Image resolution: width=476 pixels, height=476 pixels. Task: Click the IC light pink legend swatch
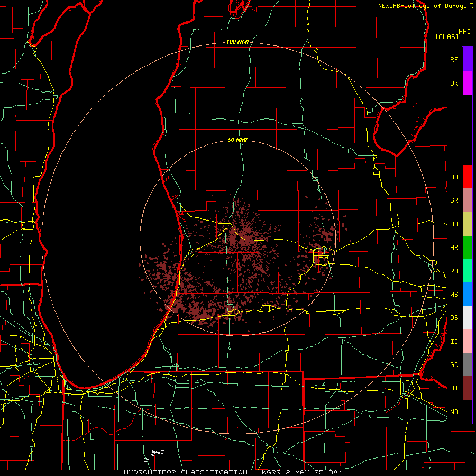(x=467, y=341)
